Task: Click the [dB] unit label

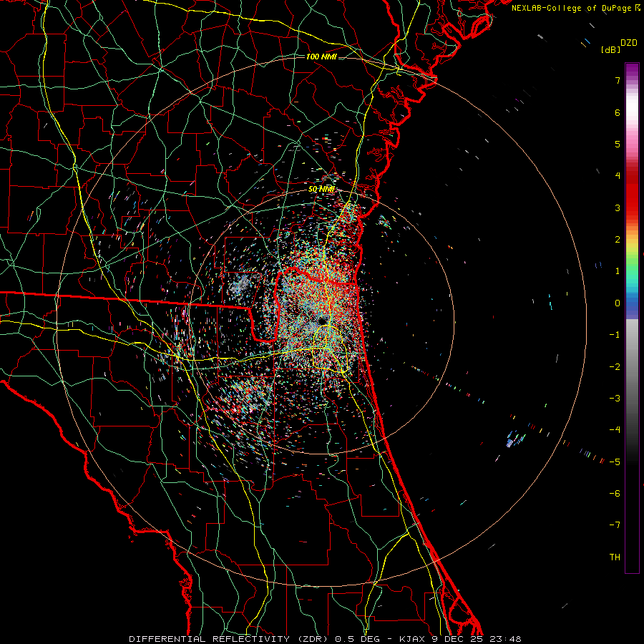Action: (x=610, y=50)
